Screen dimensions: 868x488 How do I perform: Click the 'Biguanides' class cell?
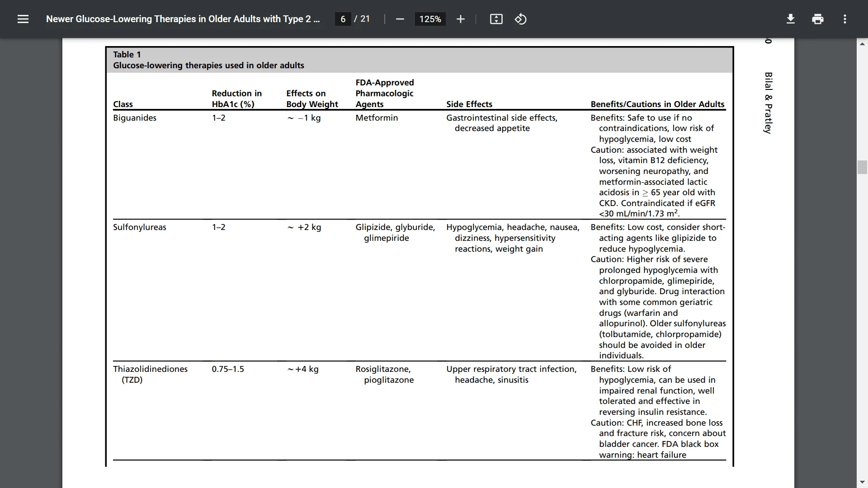point(135,118)
